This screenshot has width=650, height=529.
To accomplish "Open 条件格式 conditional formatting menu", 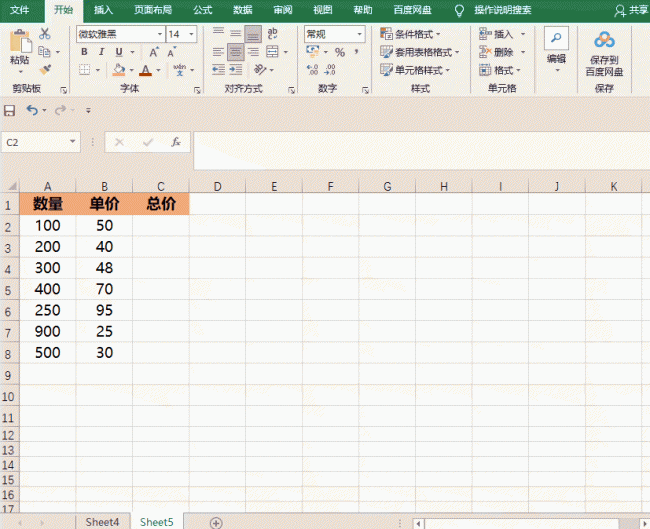I will pyautogui.click(x=410, y=34).
